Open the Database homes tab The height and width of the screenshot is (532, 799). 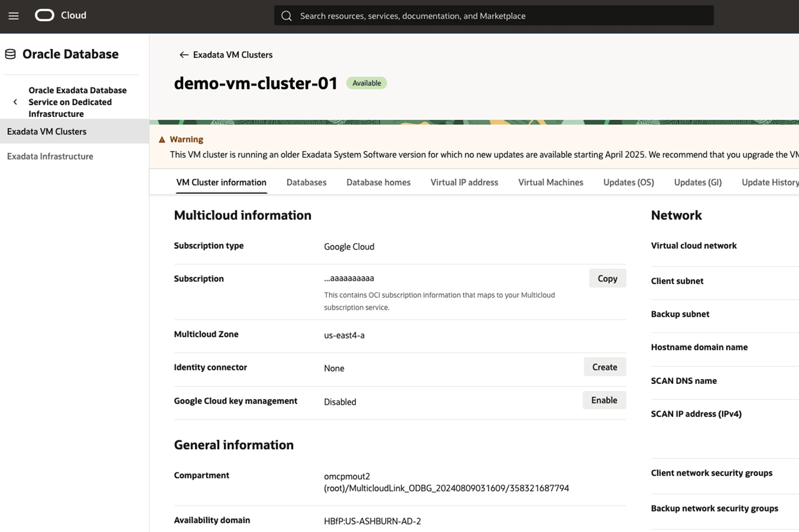378,182
